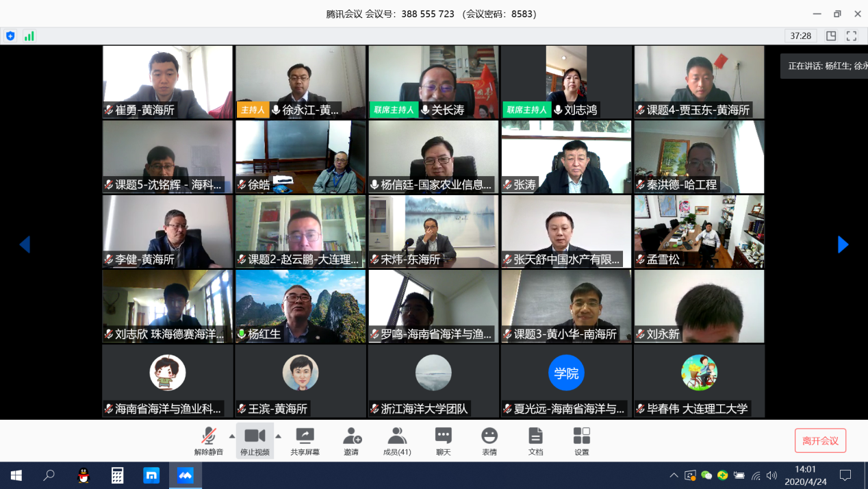Click the 37:28 meeting timer

coord(801,36)
